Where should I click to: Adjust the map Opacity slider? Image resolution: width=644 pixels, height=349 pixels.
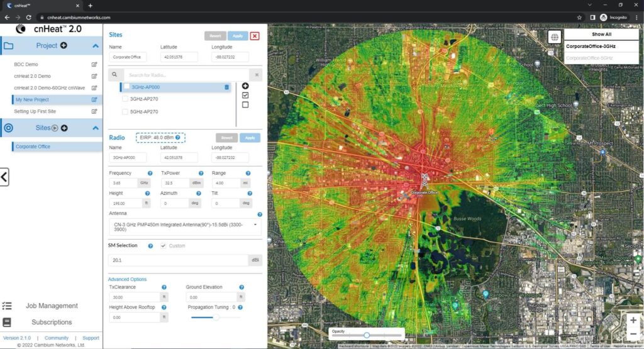point(367,335)
